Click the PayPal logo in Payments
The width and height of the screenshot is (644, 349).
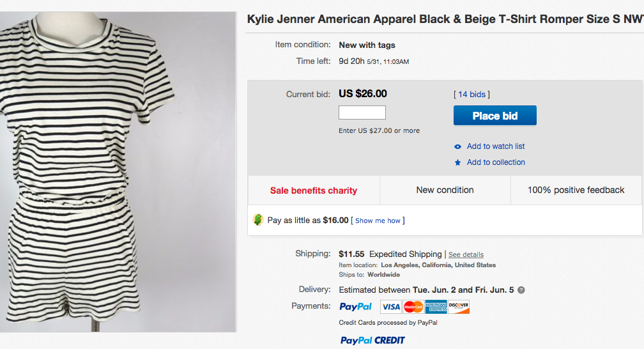[356, 307]
